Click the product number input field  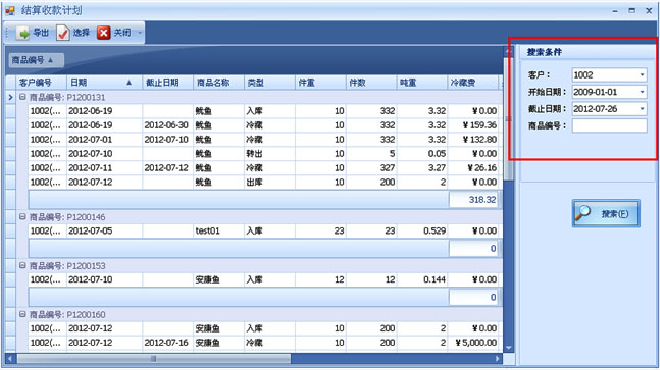609,125
